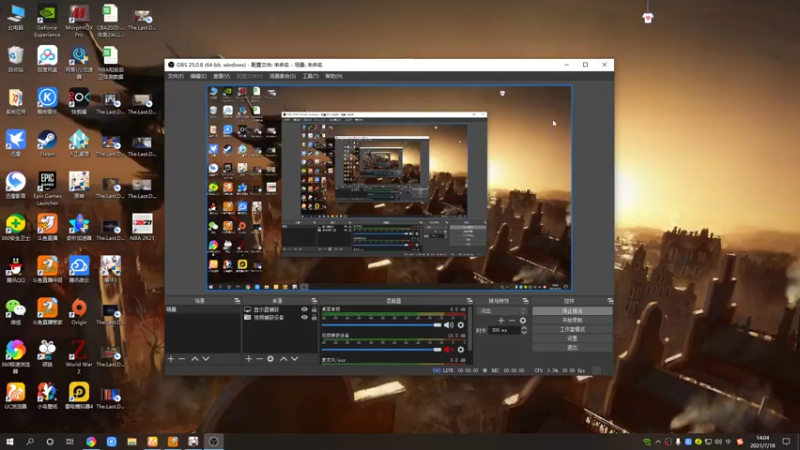Select the 回收站 recycle bin icon

click(15, 59)
